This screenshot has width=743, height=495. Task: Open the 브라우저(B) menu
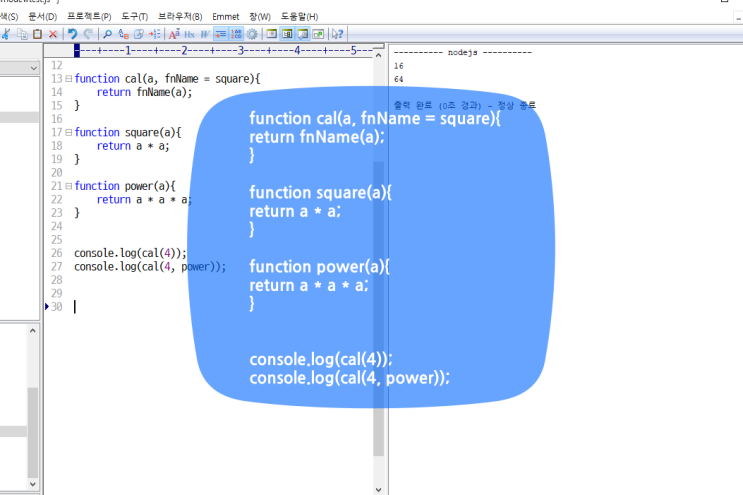pyautogui.click(x=180, y=17)
